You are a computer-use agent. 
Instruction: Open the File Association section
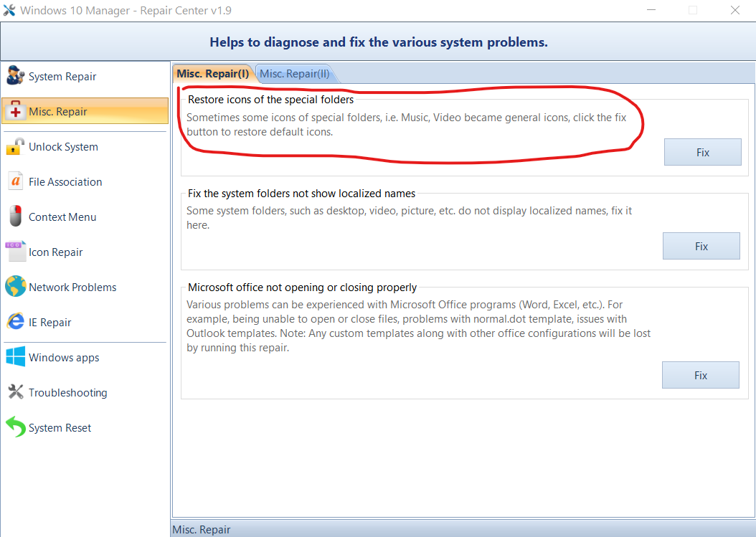tap(85, 181)
